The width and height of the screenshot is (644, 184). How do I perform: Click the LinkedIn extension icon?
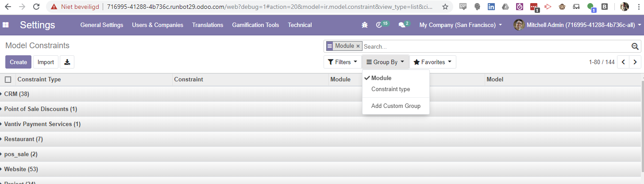[x=491, y=7]
